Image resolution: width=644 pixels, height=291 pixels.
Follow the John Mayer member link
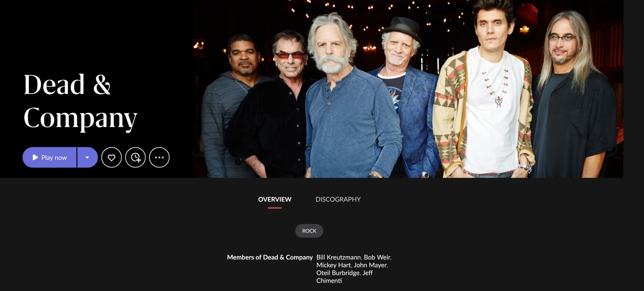[370, 265]
